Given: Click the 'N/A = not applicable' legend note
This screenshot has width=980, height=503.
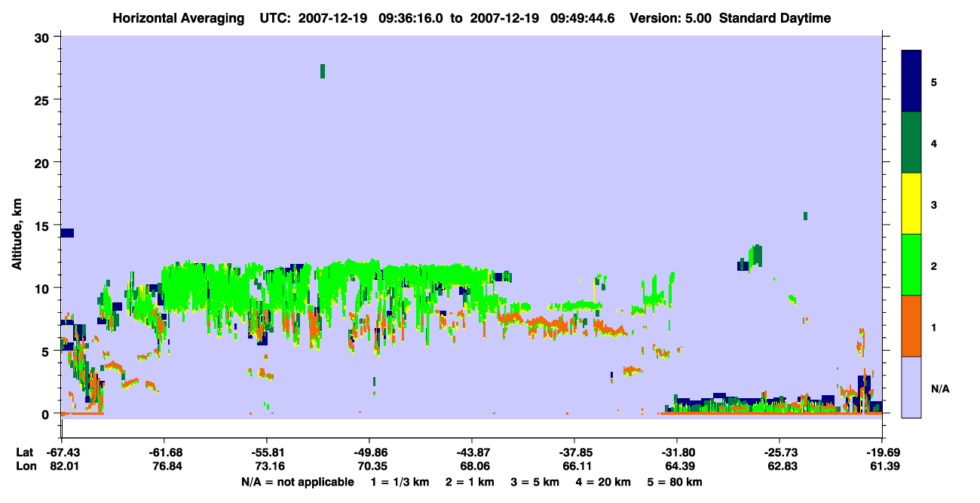Looking at the screenshot, I should click(x=297, y=482).
